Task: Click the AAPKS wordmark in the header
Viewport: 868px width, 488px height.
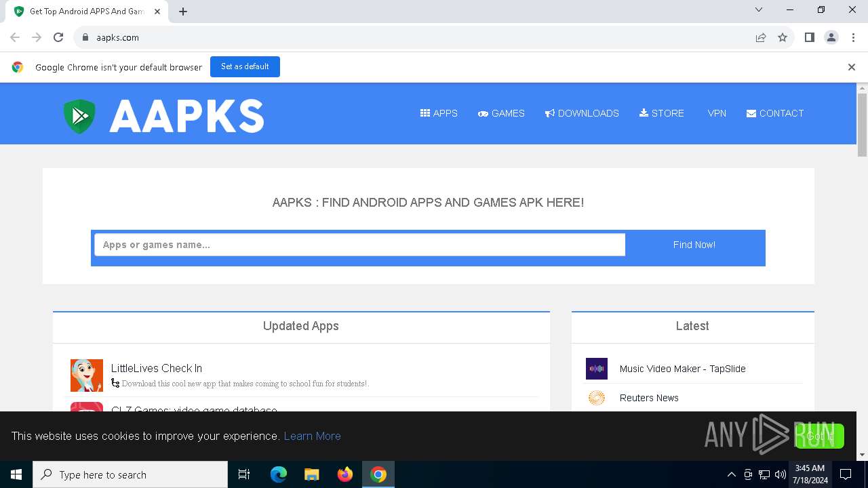Action: pyautogui.click(x=186, y=116)
